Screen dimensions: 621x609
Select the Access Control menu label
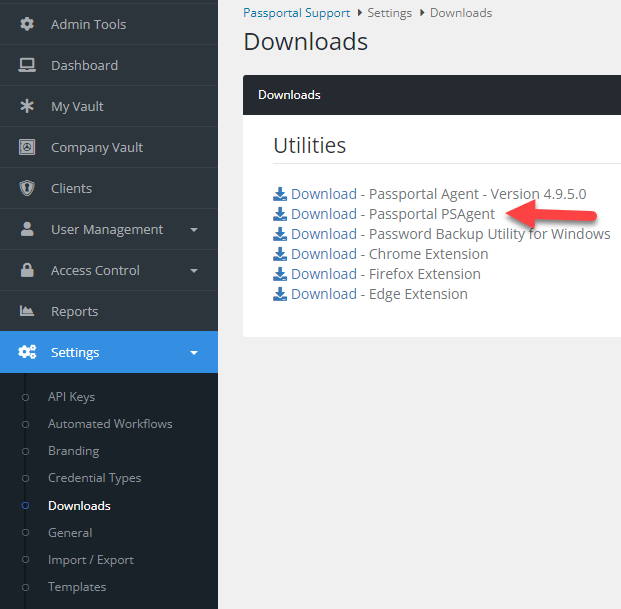pos(95,270)
